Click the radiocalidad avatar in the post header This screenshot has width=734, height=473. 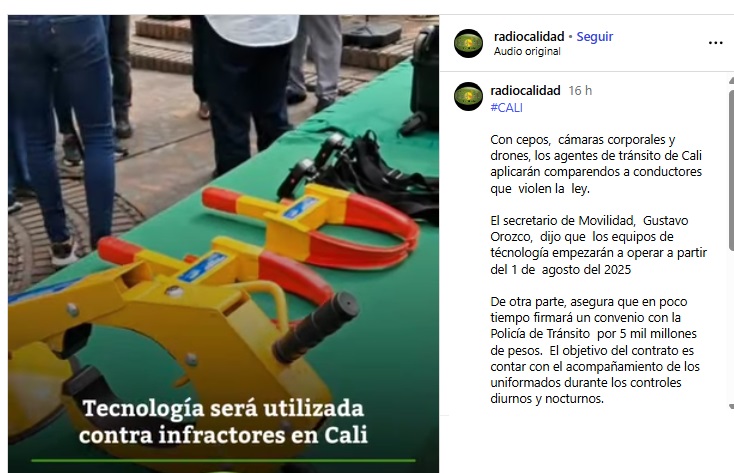coord(469,44)
